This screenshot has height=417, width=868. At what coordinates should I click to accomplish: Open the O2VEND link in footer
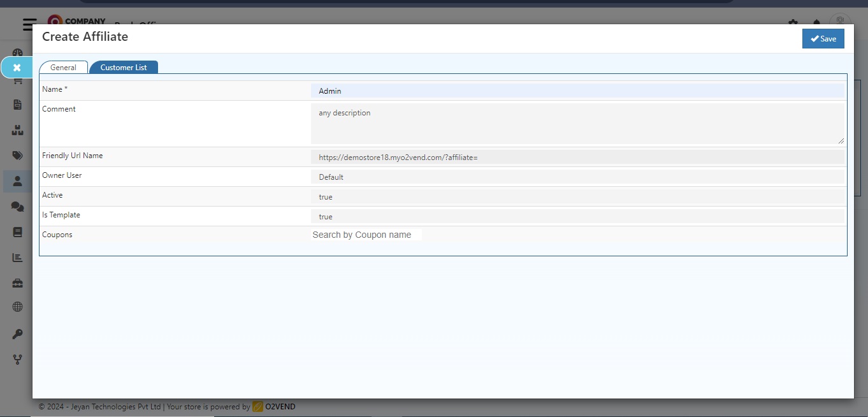[x=279, y=406]
